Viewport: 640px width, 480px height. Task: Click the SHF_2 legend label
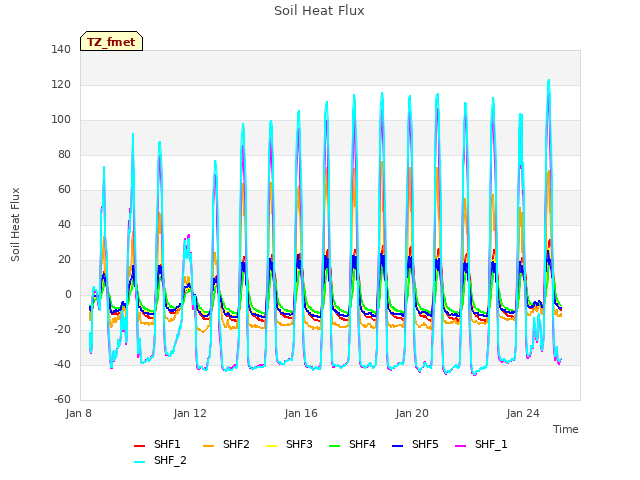(x=170, y=460)
